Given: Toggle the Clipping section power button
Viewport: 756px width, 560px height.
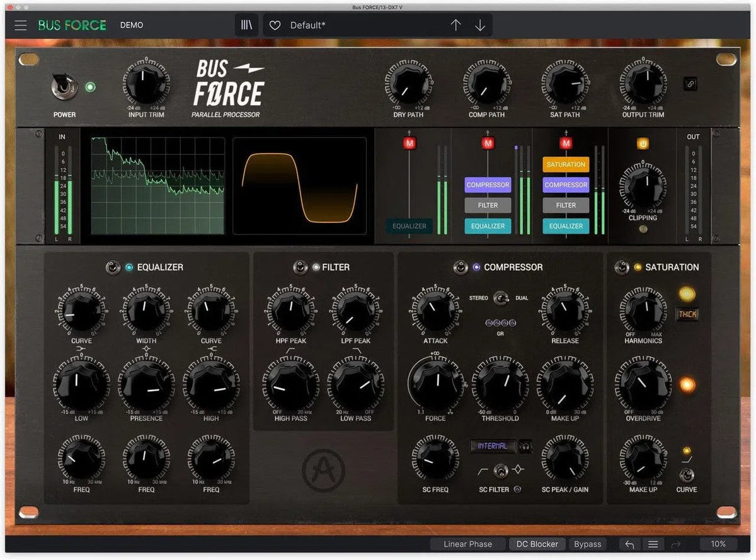Looking at the screenshot, I should pos(643,144).
